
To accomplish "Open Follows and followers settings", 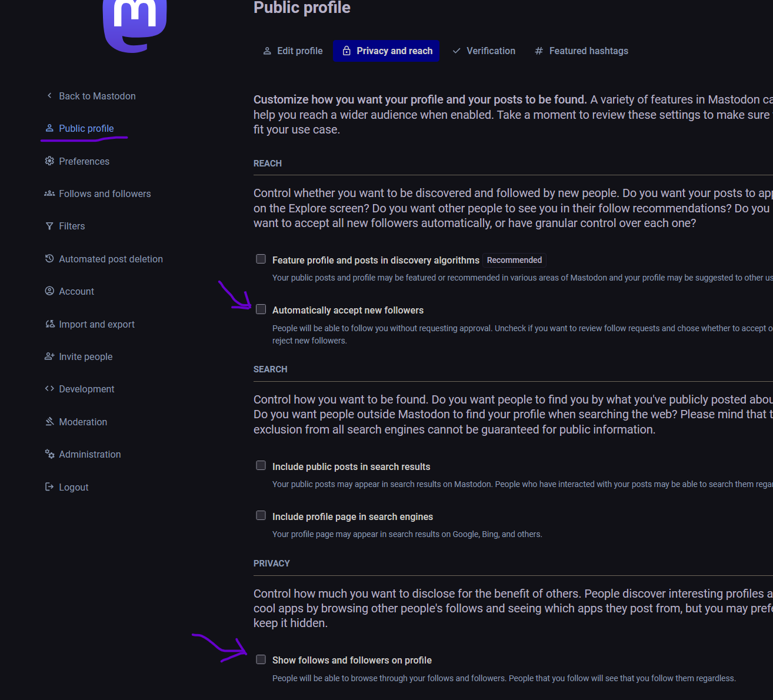I will [105, 194].
